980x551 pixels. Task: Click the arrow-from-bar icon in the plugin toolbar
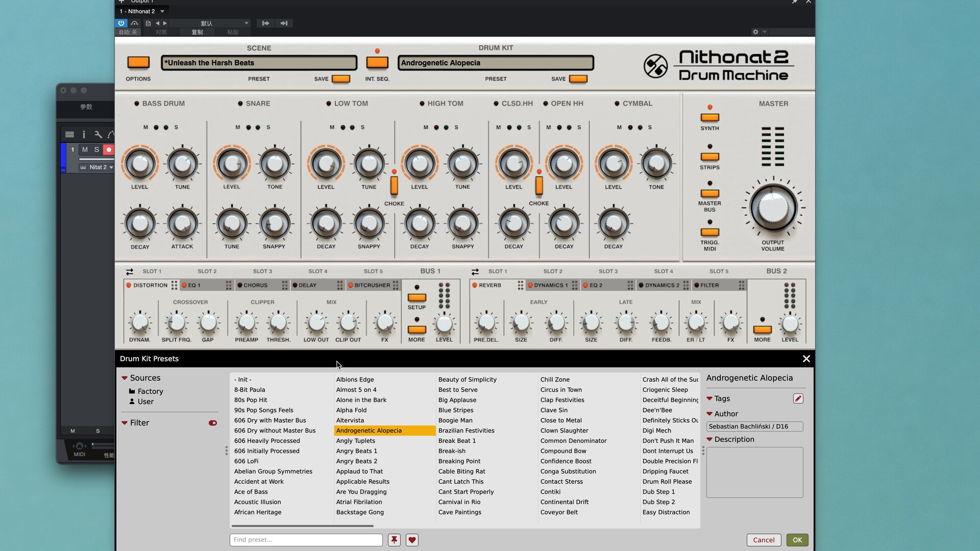(x=265, y=23)
